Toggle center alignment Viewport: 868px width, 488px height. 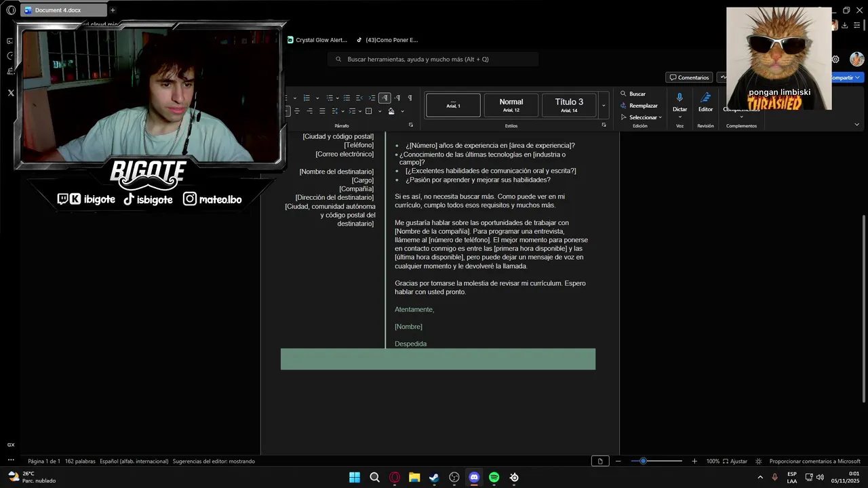click(297, 111)
